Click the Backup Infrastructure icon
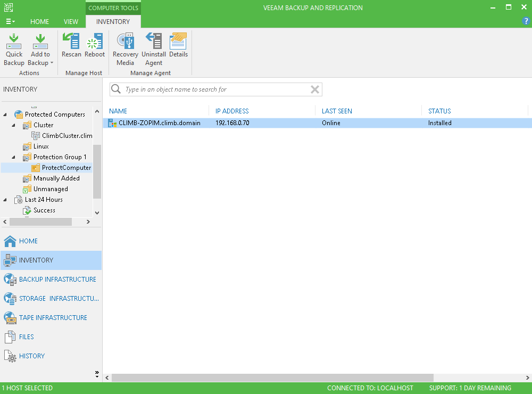 [x=10, y=279]
